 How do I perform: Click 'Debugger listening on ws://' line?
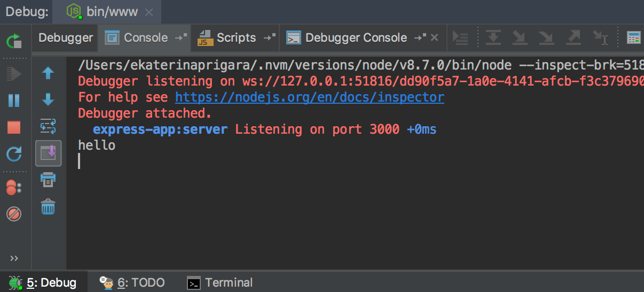coord(361,81)
